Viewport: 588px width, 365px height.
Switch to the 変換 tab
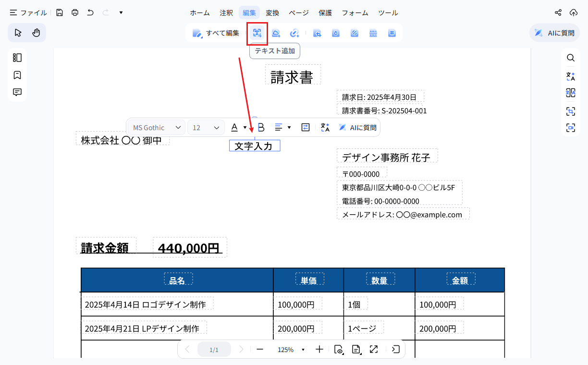tap(272, 12)
